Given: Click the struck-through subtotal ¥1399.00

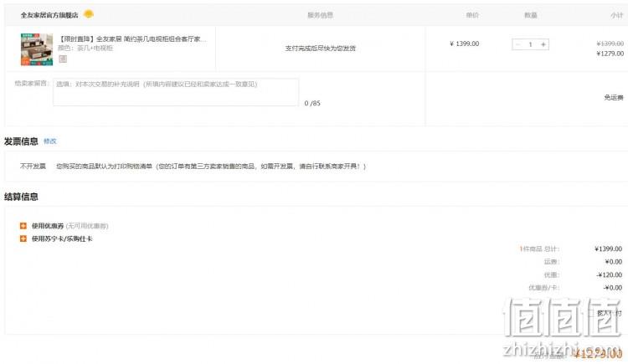Looking at the screenshot, I should [x=610, y=44].
